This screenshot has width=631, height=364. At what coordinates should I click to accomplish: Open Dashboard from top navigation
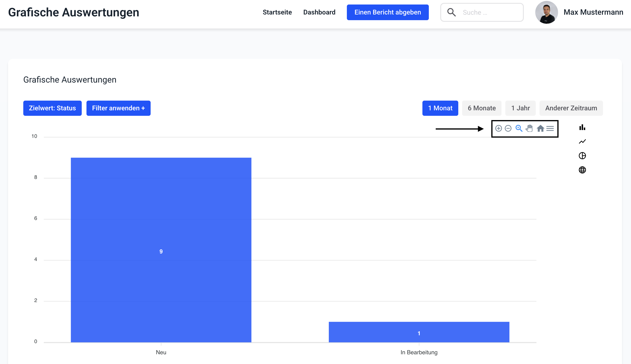pos(319,12)
